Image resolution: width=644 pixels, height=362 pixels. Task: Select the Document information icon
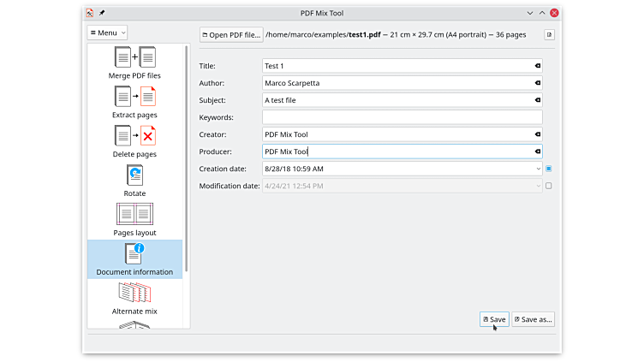134,255
